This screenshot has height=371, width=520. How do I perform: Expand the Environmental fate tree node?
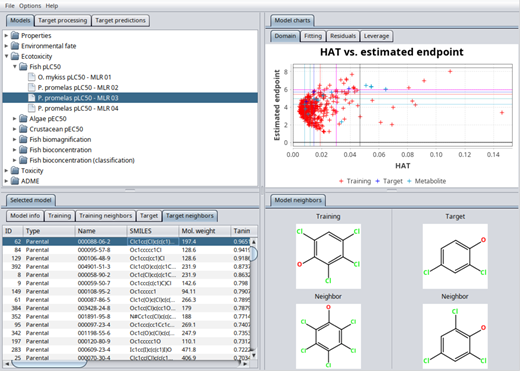pos(6,46)
